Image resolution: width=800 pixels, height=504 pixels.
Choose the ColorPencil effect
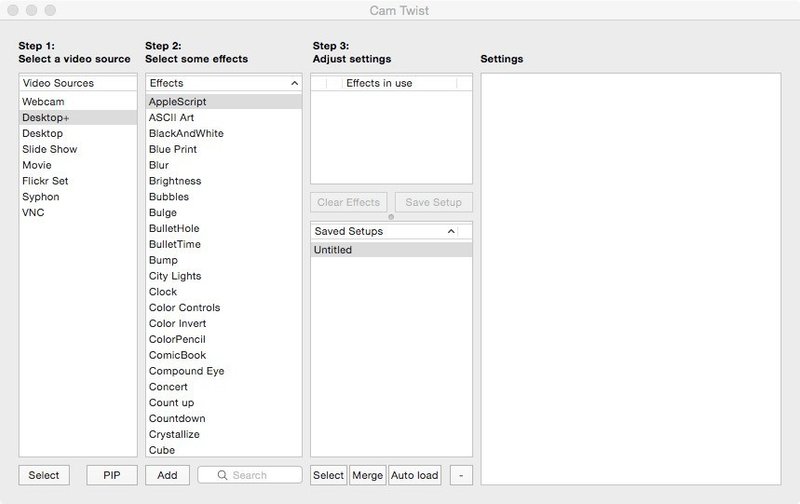click(223, 339)
